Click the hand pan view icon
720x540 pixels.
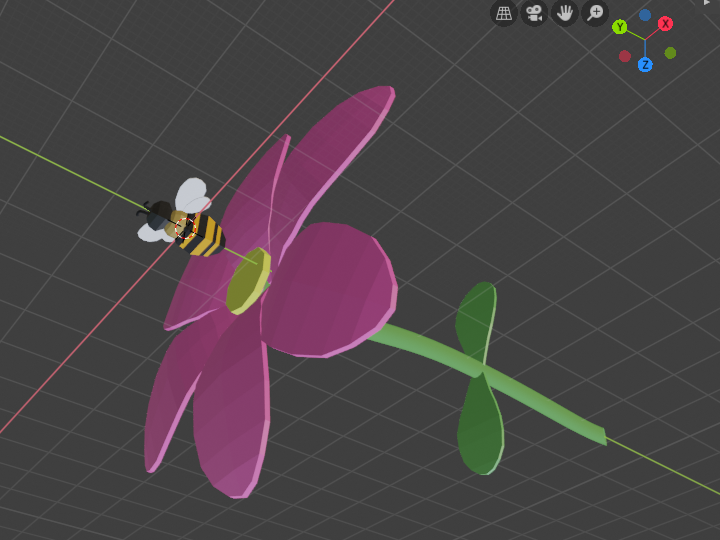pyautogui.click(x=564, y=13)
